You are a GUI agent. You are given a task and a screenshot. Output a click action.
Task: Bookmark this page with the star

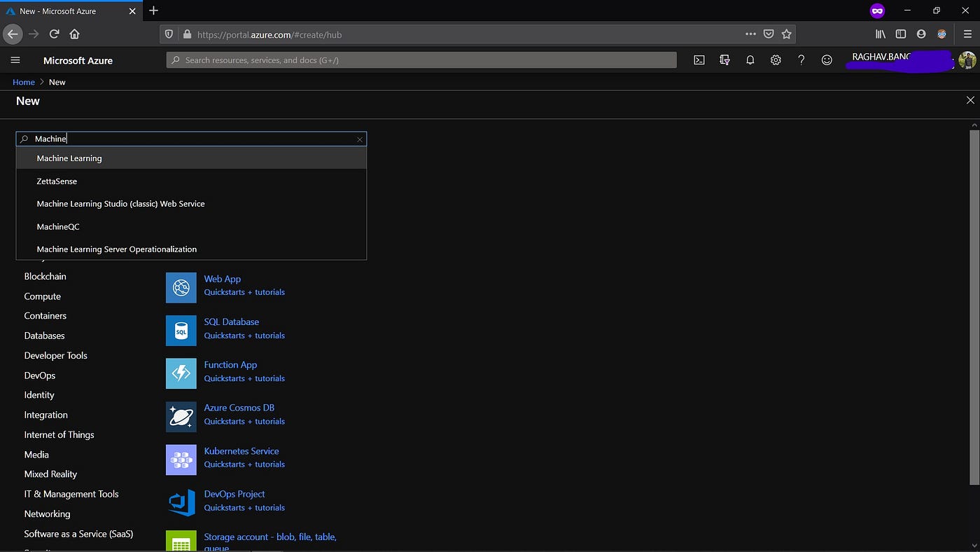tap(786, 34)
